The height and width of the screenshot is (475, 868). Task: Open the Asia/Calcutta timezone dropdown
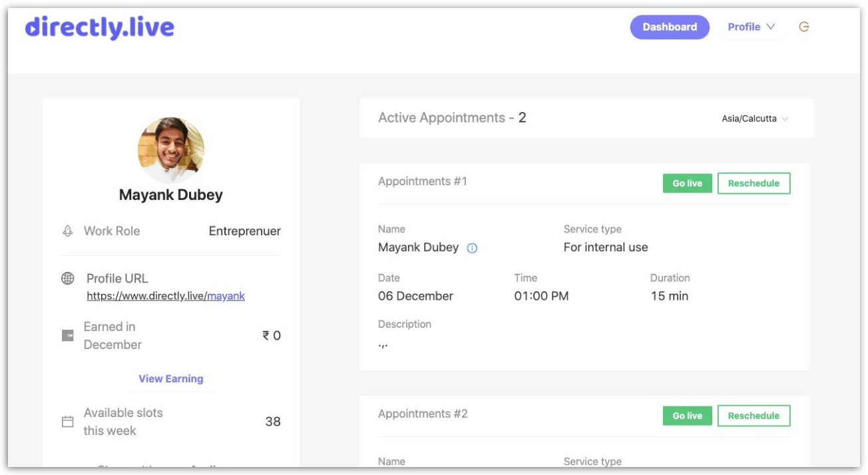coord(755,119)
